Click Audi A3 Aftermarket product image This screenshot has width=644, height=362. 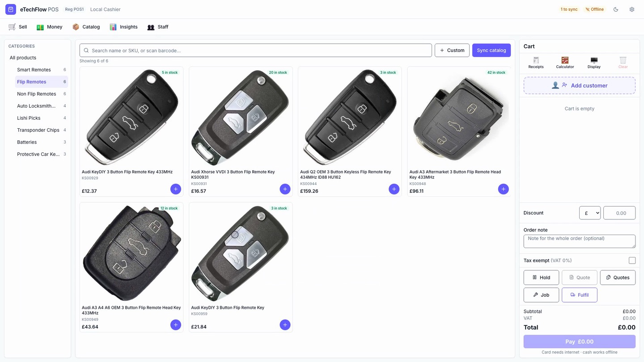click(459, 118)
